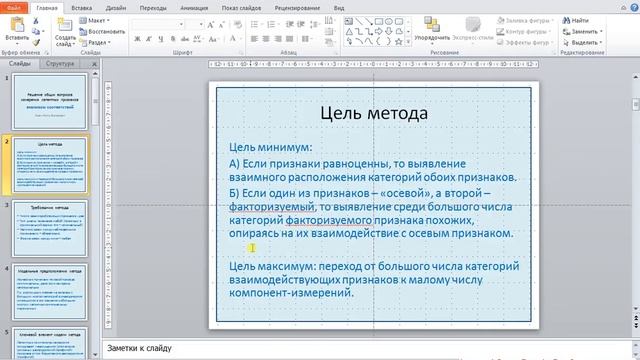The height and width of the screenshot is (360, 640).
Task: Click the Paste (Вставить) clipboard icon
Action: tap(17, 25)
